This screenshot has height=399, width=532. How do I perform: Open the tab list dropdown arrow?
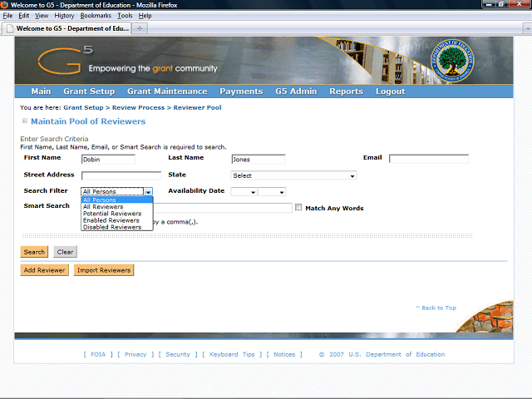(527, 29)
